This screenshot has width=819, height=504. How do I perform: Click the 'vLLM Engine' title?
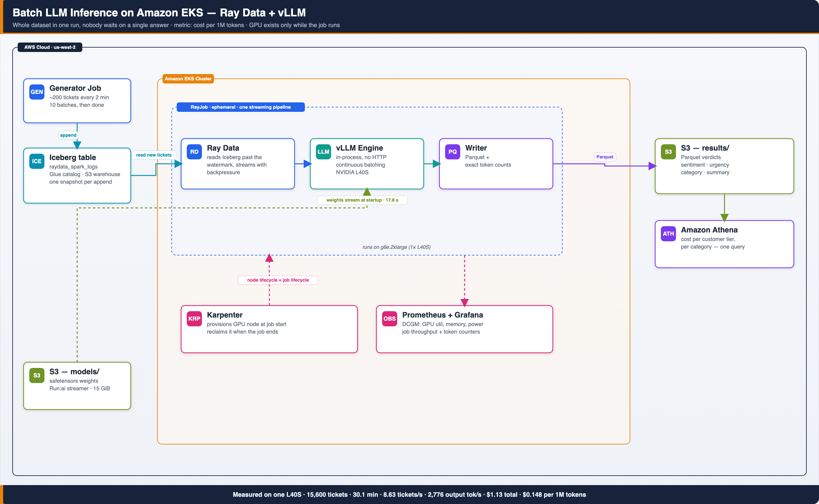pyautogui.click(x=359, y=148)
